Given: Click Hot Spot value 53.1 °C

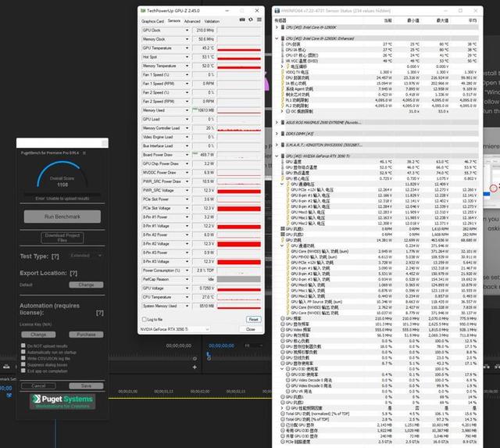Looking at the screenshot, I should [204, 57].
